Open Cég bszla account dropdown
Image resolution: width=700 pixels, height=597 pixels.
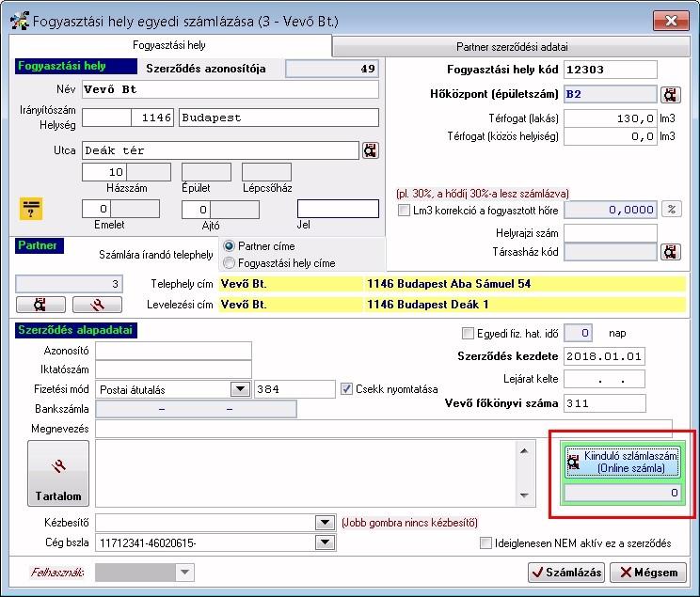click(x=325, y=542)
